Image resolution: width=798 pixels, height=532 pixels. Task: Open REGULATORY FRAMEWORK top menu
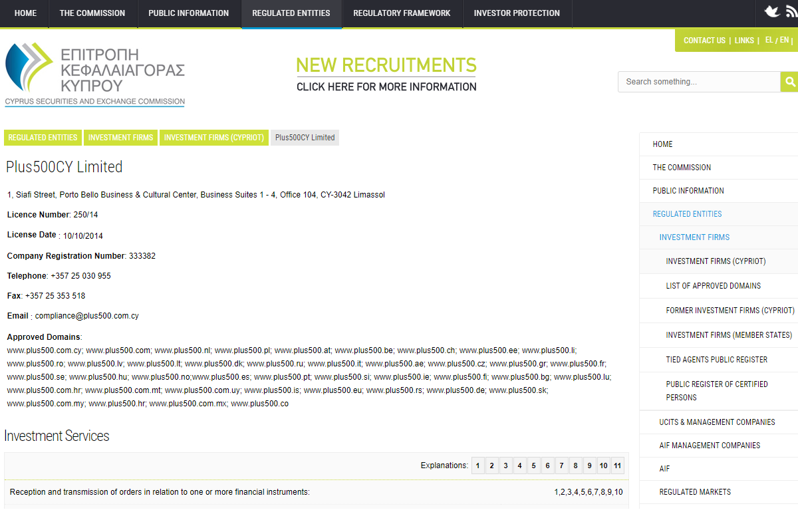click(402, 13)
